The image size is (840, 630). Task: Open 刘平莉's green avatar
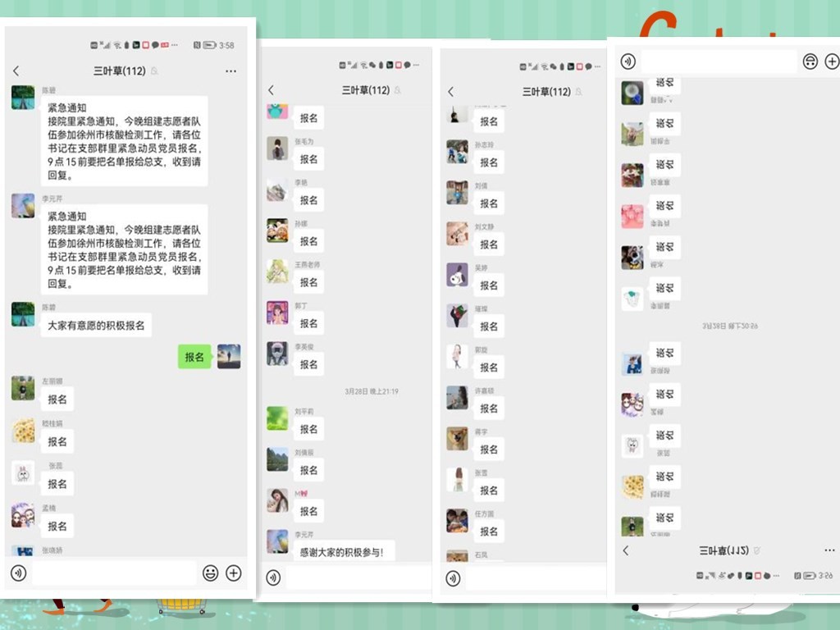click(x=277, y=418)
